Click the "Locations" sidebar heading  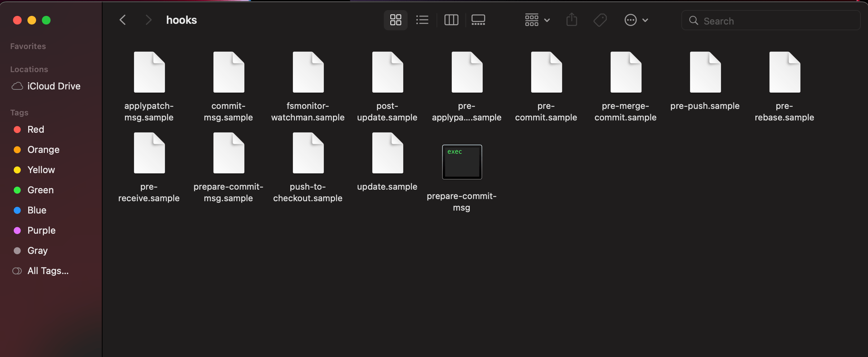[29, 69]
